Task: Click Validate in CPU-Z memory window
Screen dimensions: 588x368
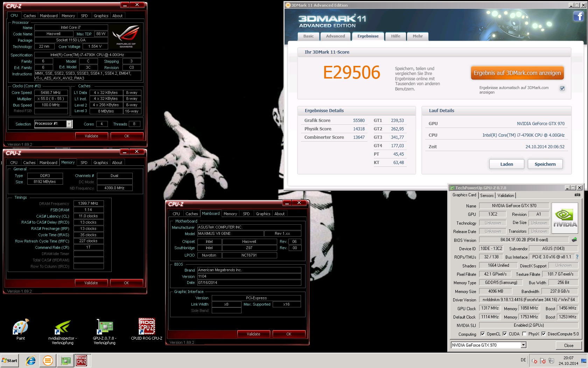Action: [x=91, y=283]
